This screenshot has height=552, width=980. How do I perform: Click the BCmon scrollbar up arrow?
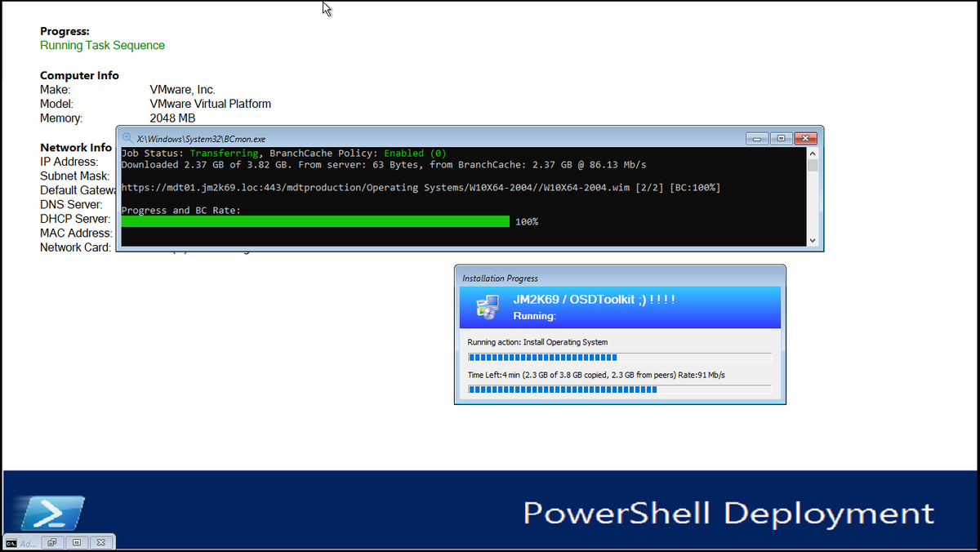[813, 154]
